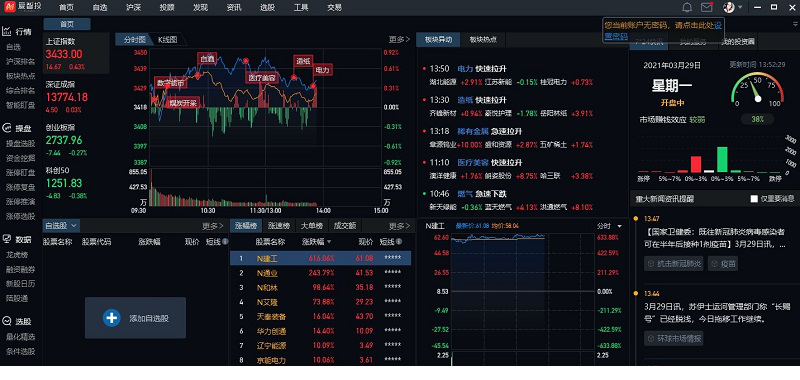Open 条件选股 in the left sidebar
This screenshot has width=800, height=380.
pos(20,351)
